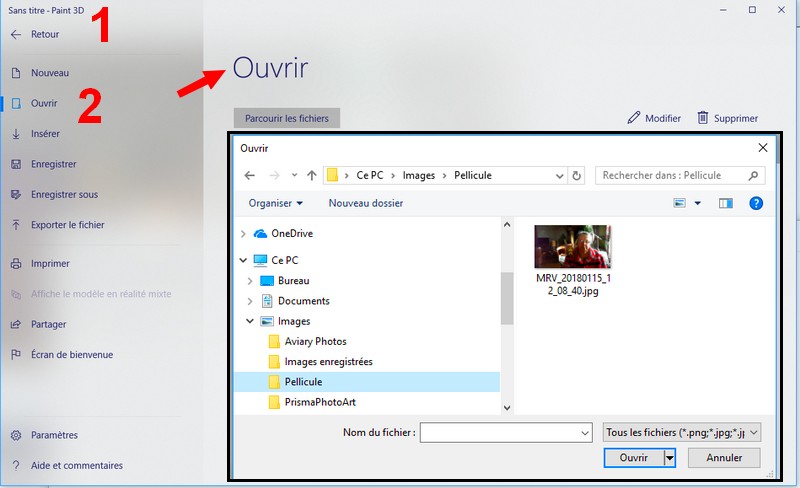Screen dimensions: 800x488
Task: Click the Modifier pencil icon
Action: pos(633,118)
